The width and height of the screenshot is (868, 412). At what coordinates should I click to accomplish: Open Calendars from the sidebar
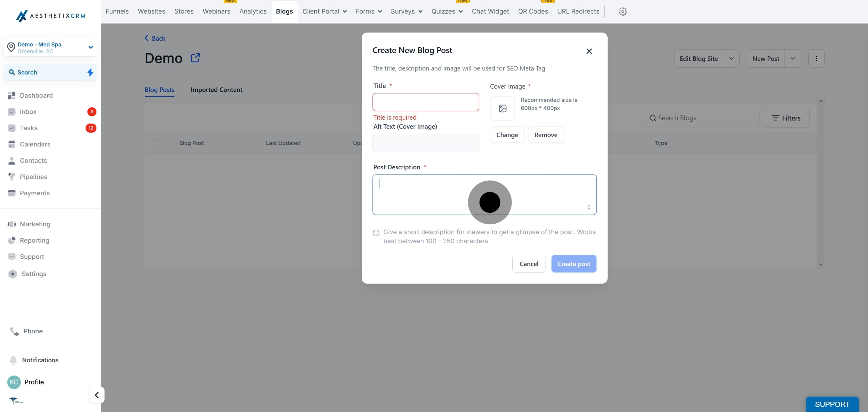35,144
